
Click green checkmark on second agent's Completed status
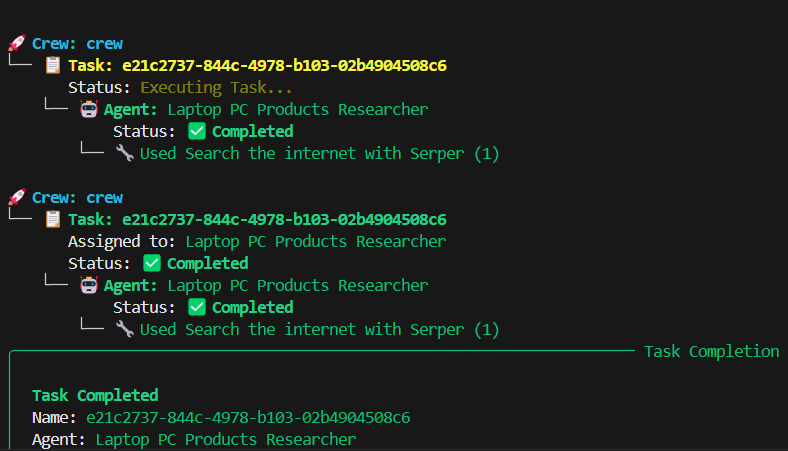(197, 308)
